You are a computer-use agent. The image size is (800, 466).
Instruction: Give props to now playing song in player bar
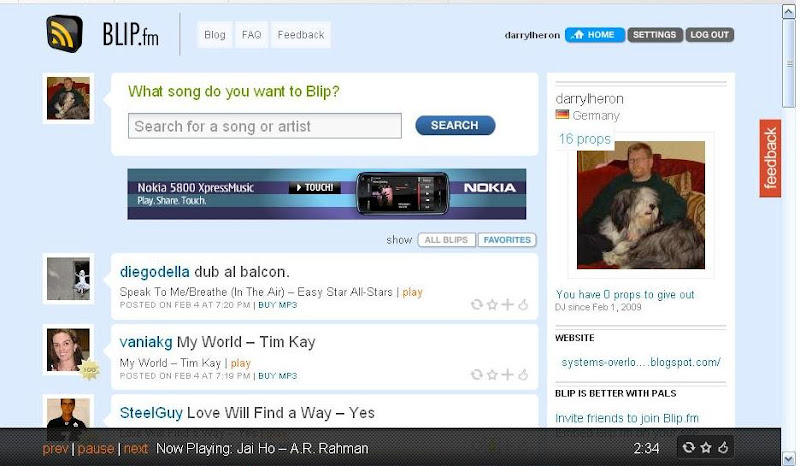[x=723, y=448]
